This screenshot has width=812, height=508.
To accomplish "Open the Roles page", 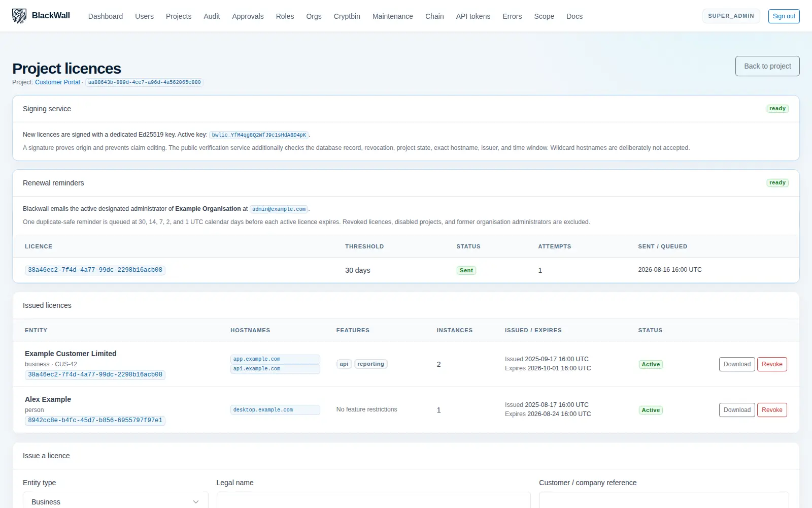I will 285,16.
